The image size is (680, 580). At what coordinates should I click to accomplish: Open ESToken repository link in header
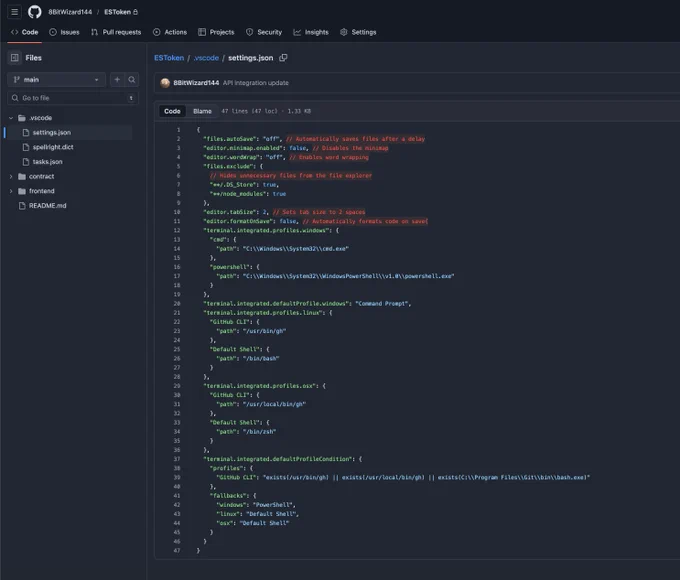[117, 12]
